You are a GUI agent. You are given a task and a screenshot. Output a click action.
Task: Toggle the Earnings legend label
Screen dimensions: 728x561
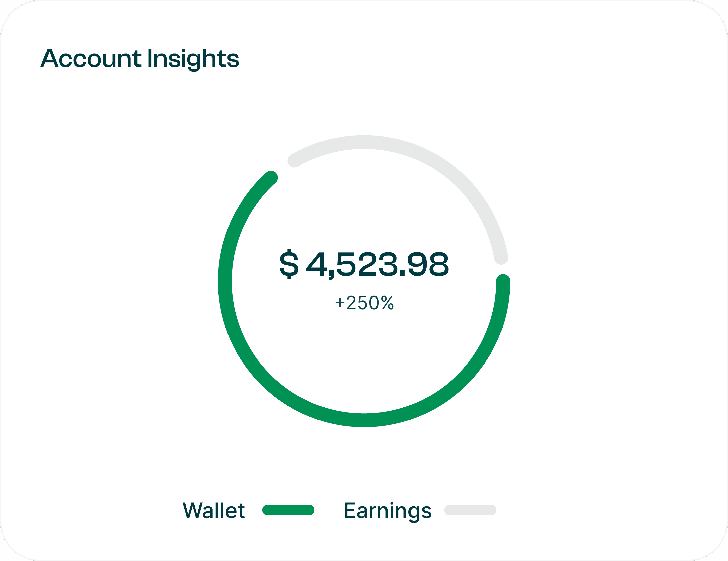click(387, 511)
